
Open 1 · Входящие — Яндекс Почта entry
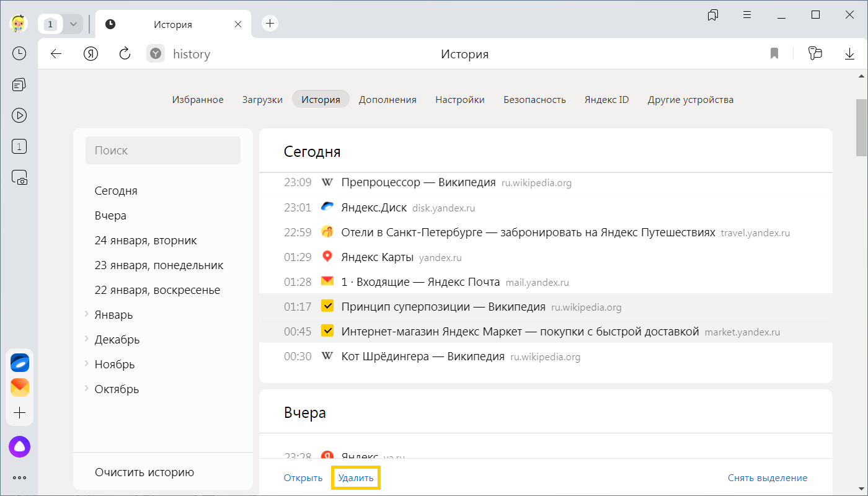[x=420, y=281]
